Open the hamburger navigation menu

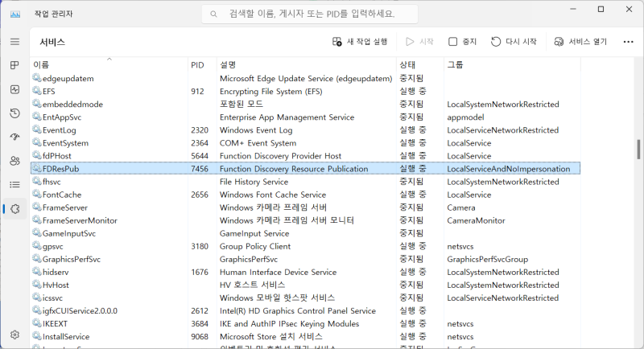[x=14, y=42]
